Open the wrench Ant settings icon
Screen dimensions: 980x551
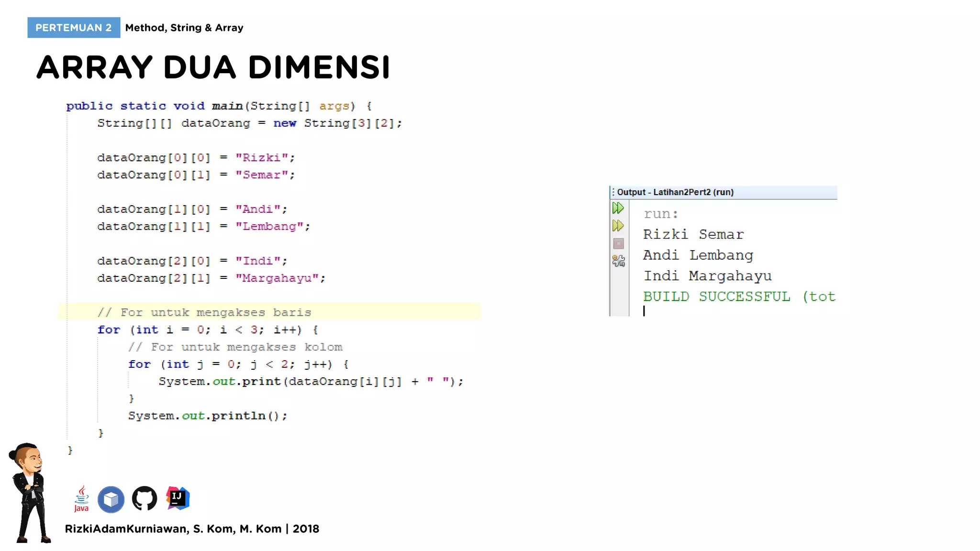click(x=618, y=261)
